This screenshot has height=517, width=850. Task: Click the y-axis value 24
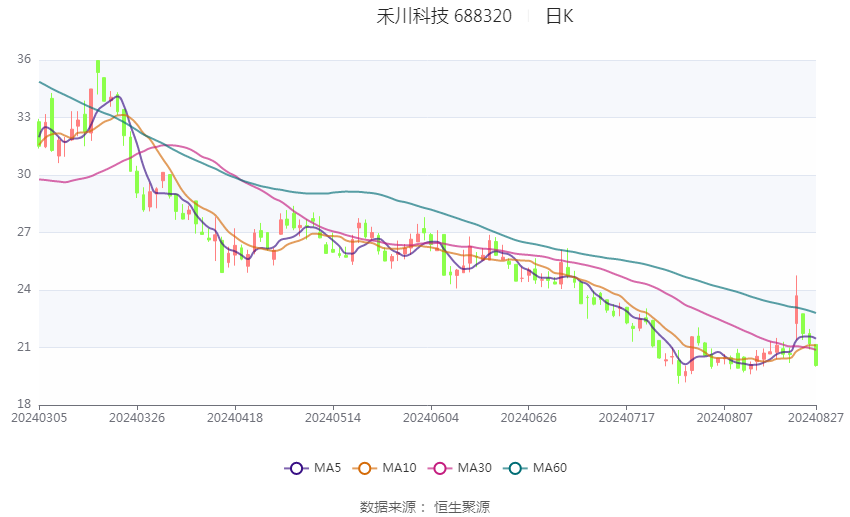(x=24, y=289)
